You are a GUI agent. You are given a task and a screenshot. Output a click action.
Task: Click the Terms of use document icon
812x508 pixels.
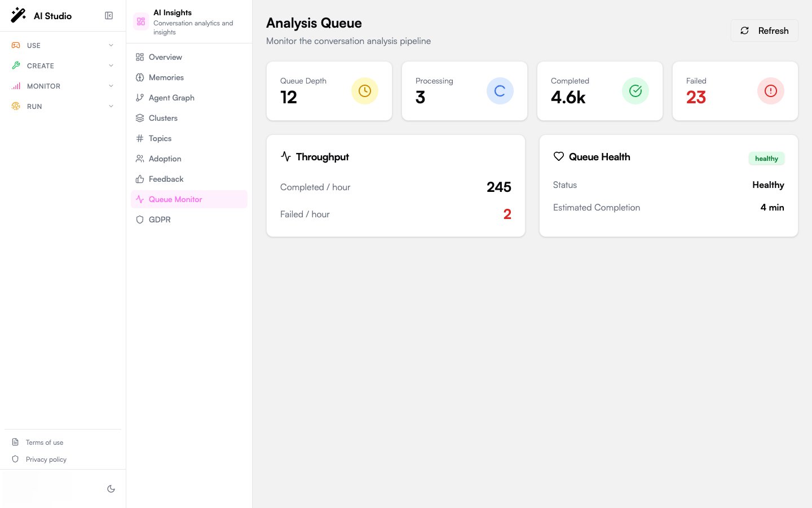tap(15, 442)
